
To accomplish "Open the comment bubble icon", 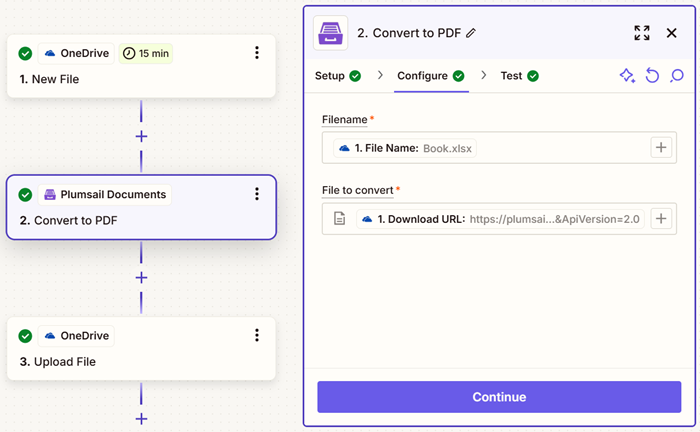I will pos(677,75).
